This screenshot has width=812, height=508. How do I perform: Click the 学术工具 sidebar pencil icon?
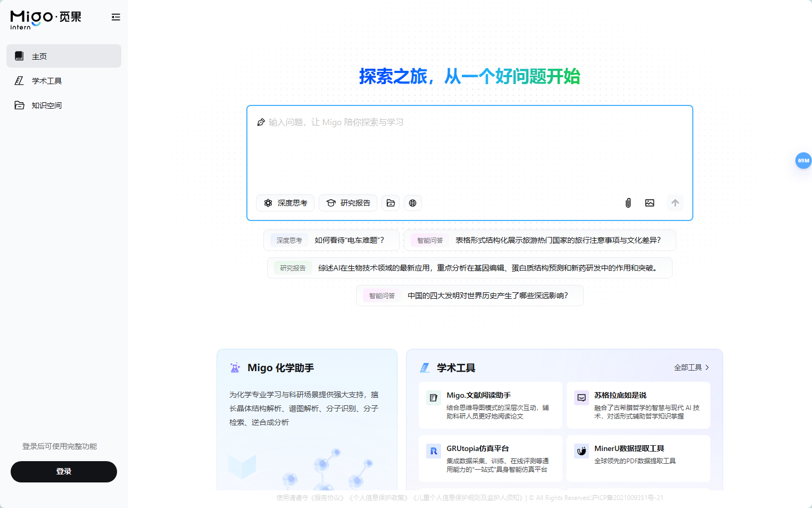coord(19,80)
